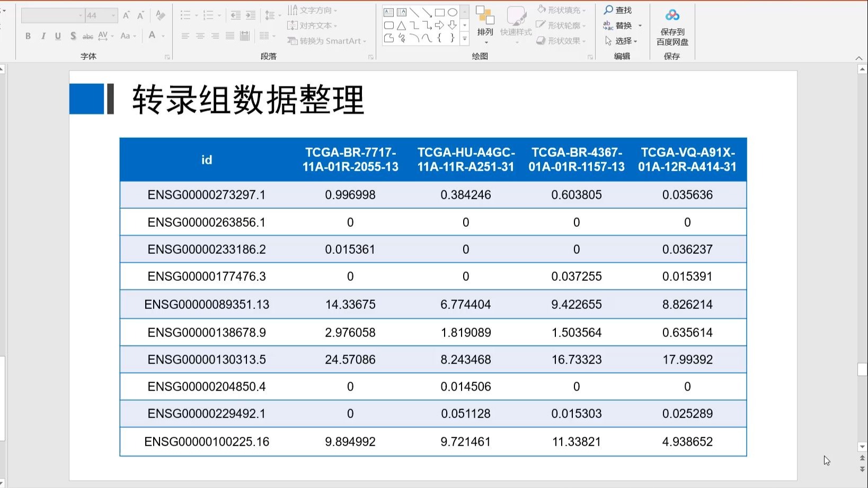Open 快速样式 quick styles gallery
The image size is (868, 488).
point(516,25)
